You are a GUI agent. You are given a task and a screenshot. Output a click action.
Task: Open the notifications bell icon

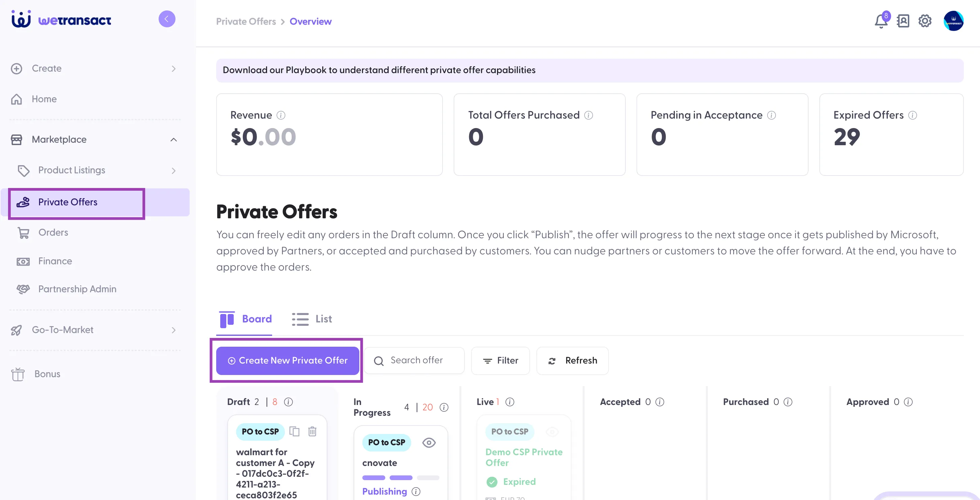881,21
